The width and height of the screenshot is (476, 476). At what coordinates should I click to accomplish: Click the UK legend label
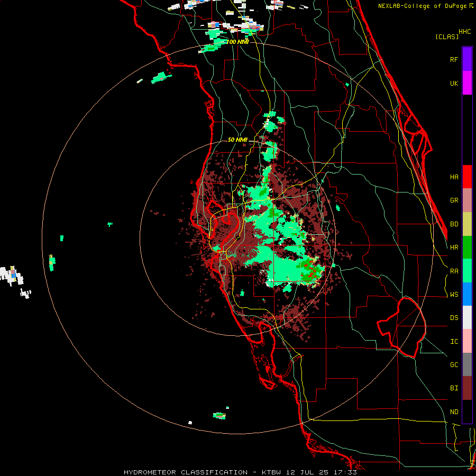click(x=454, y=83)
